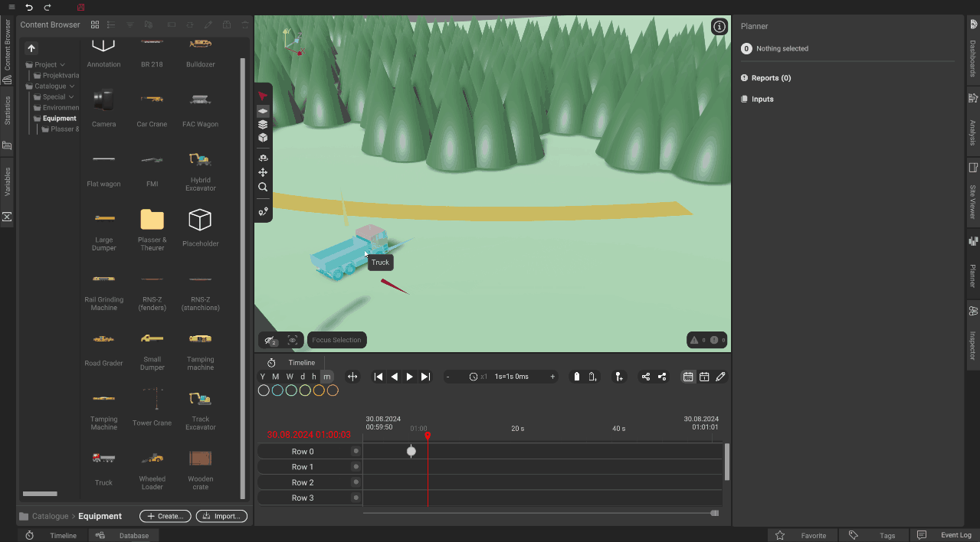This screenshot has width=980, height=542.
Task: Set timeline scale to minutes (m)
Action: pyautogui.click(x=326, y=377)
